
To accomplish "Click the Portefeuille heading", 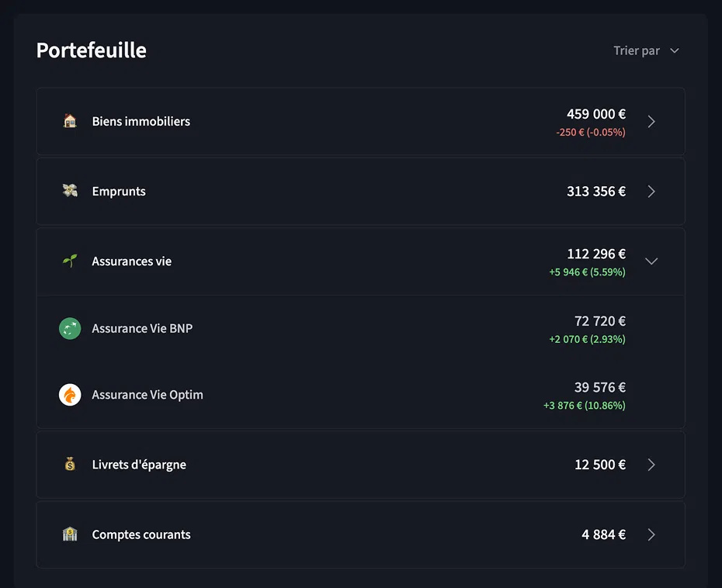I will [91, 50].
